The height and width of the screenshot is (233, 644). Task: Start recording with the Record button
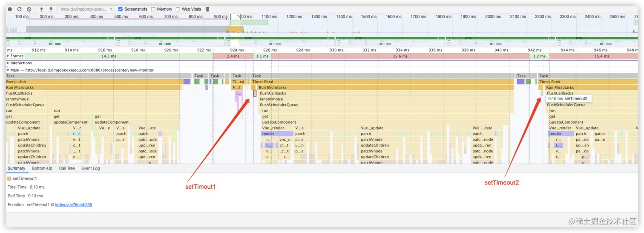coord(10,9)
